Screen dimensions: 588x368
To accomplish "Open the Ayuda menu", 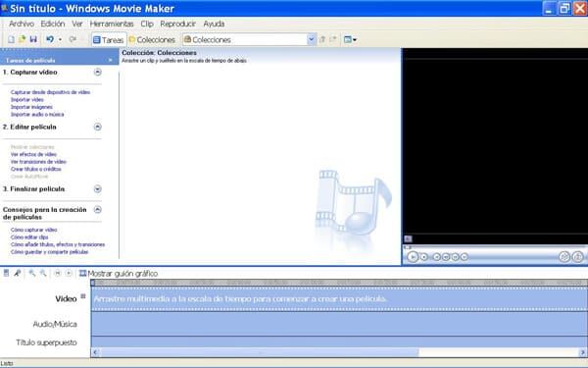I will [x=214, y=24].
